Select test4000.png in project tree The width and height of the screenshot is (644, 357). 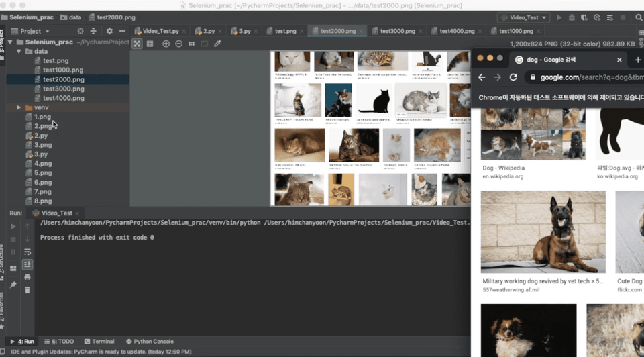tap(63, 98)
